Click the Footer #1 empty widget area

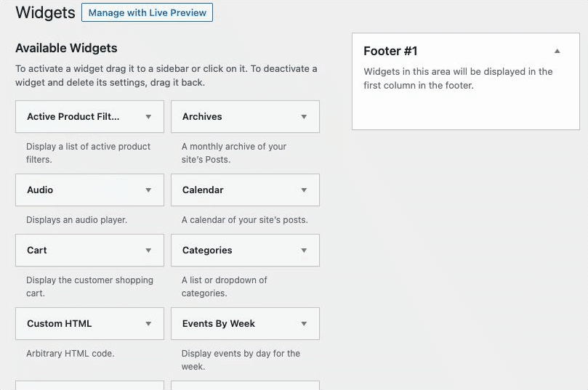click(466, 110)
